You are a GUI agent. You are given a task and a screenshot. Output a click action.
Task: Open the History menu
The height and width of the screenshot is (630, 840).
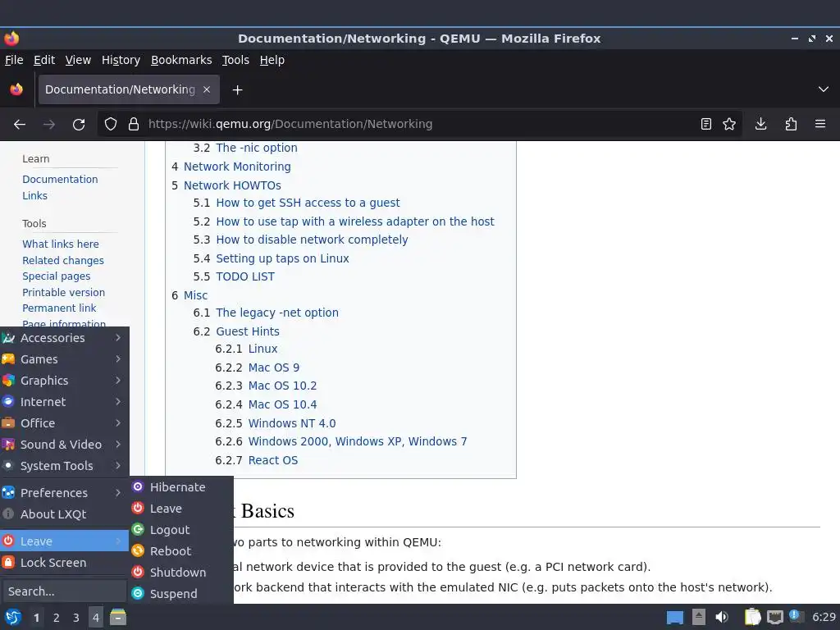click(121, 60)
